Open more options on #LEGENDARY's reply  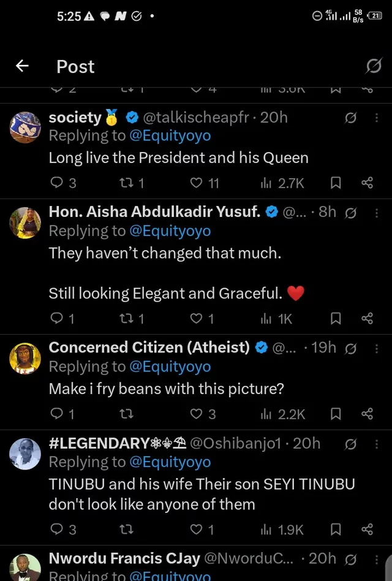[377, 444]
